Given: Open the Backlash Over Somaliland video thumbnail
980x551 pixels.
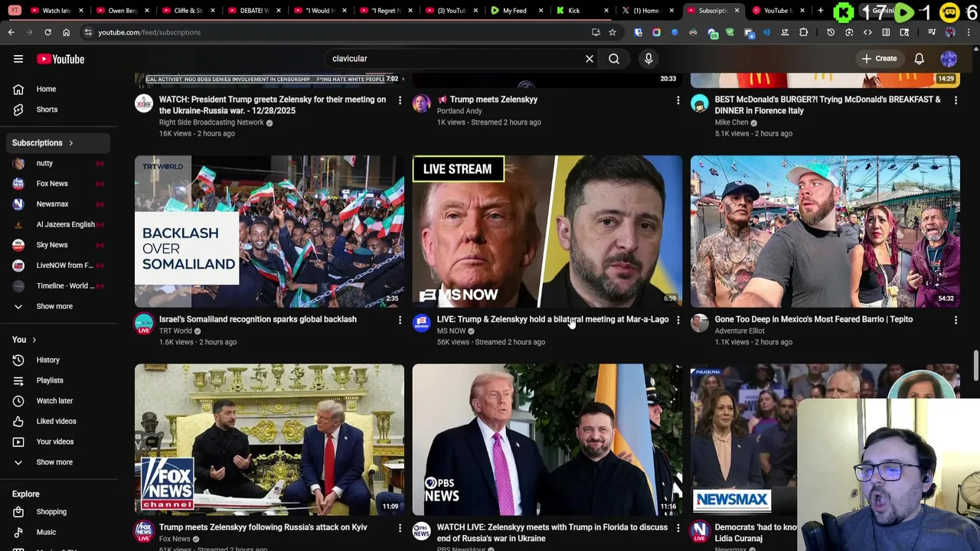Looking at the screenshot, I should tap(269, 231).
